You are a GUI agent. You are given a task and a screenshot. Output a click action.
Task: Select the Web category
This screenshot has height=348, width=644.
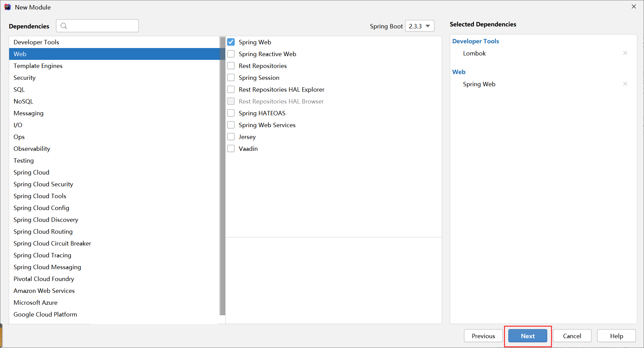tap(114, 54)
